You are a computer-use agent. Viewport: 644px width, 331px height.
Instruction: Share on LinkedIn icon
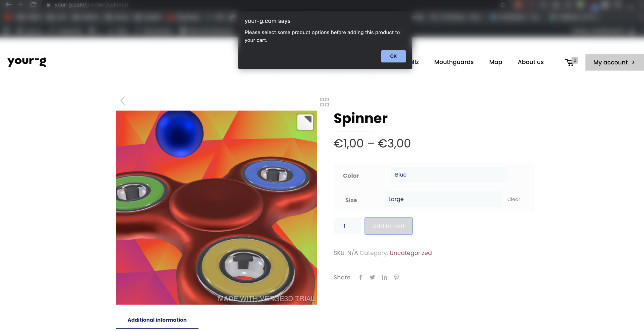[384, 277]
